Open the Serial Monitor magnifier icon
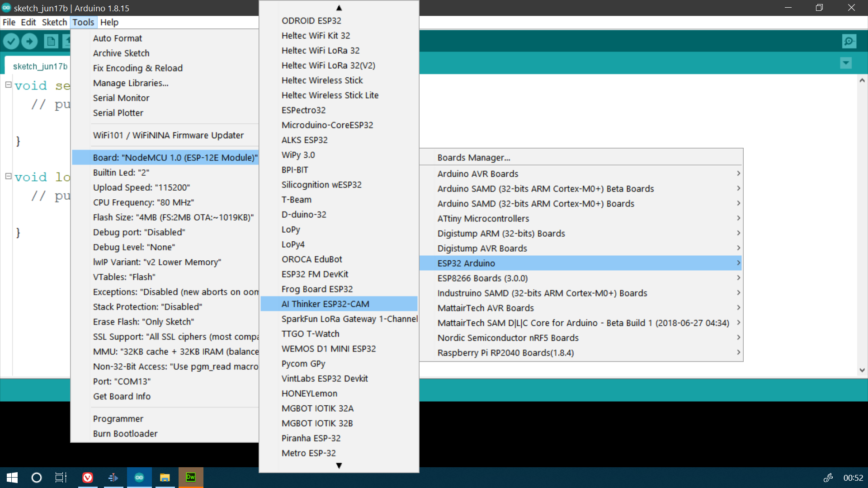 [x=849, y=42]
